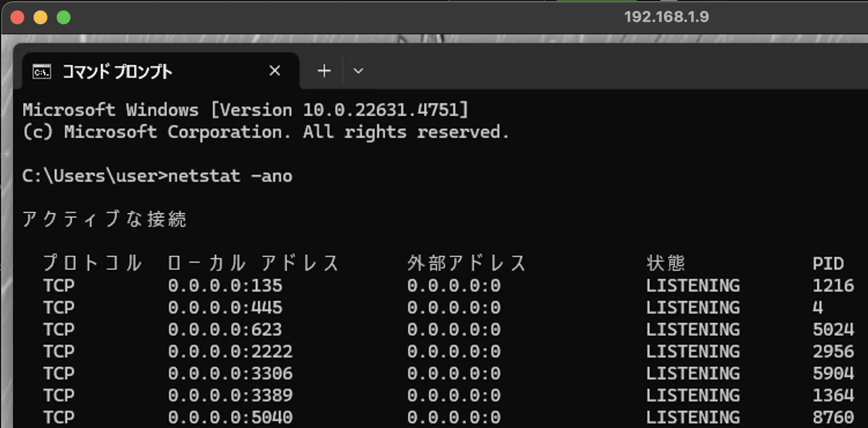The height and width of the screenshot is (428, 868).
Task: Click the Microsoft Corporation copyright line
Action: click(x=266, y=132)
